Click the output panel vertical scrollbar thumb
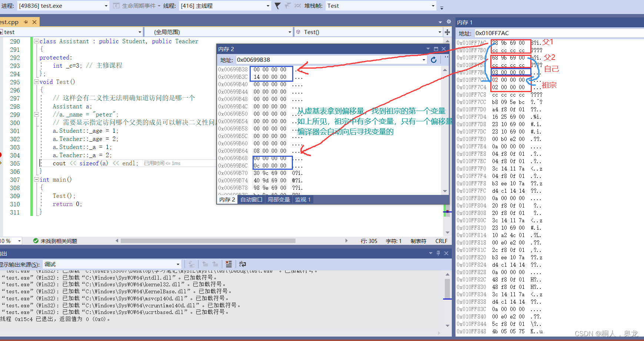 click(x=447, y=288)
